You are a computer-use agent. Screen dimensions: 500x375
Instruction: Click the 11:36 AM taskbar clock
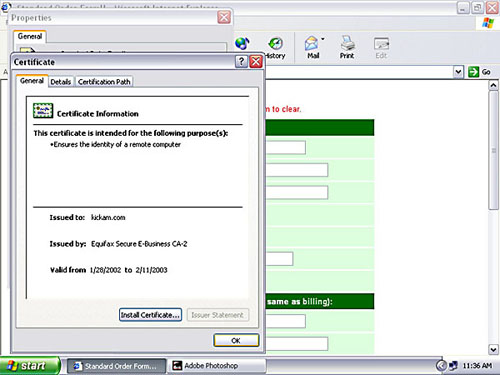click(x=477, y=366)
